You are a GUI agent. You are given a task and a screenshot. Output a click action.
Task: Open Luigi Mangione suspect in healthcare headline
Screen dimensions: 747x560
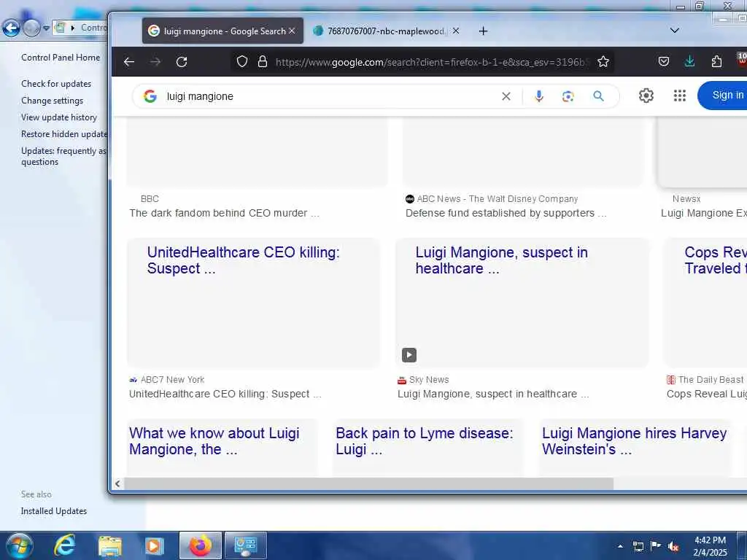[x=502, y=260]
